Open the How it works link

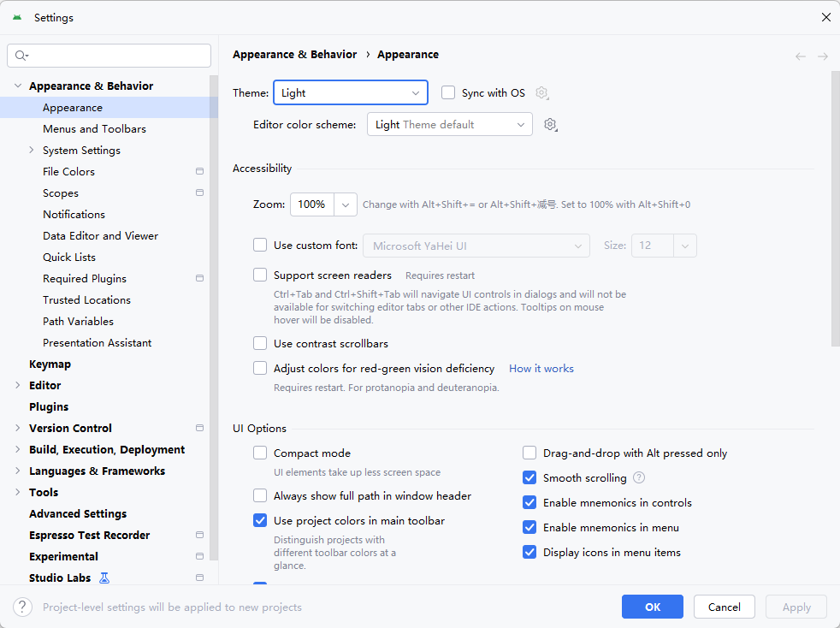coord(541,369)
